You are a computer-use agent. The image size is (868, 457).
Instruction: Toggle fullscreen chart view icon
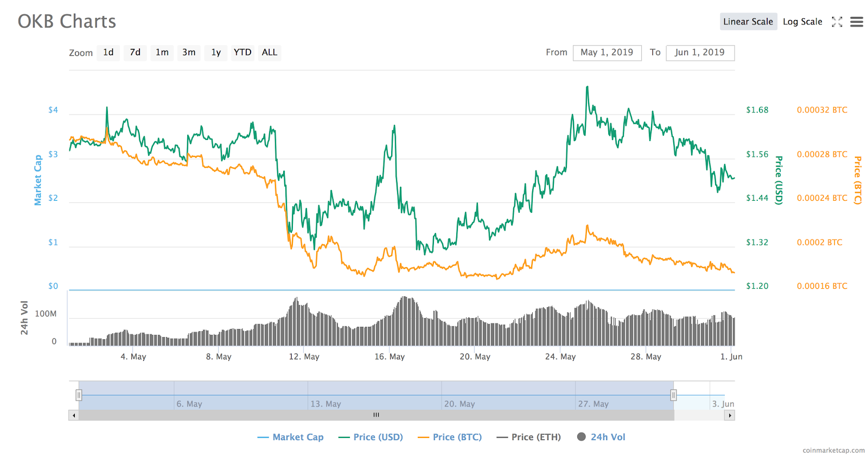click(x=837, y=22)
